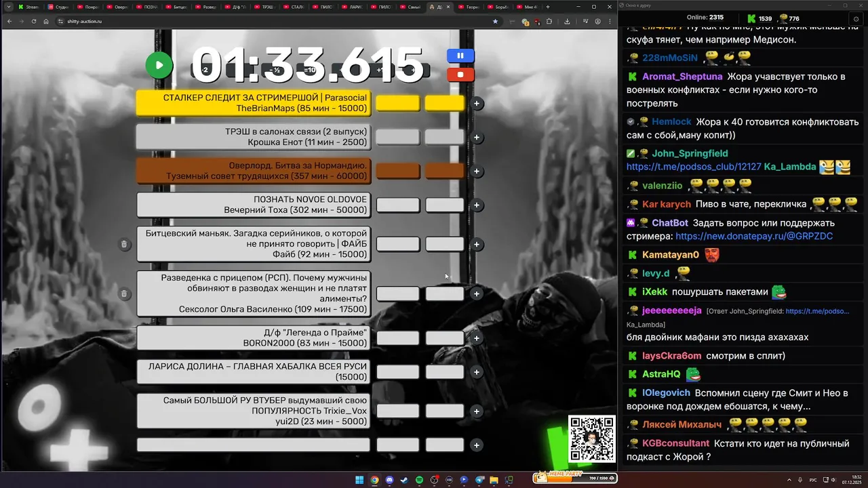Click the empty new lot name field

tap(254, 445)
